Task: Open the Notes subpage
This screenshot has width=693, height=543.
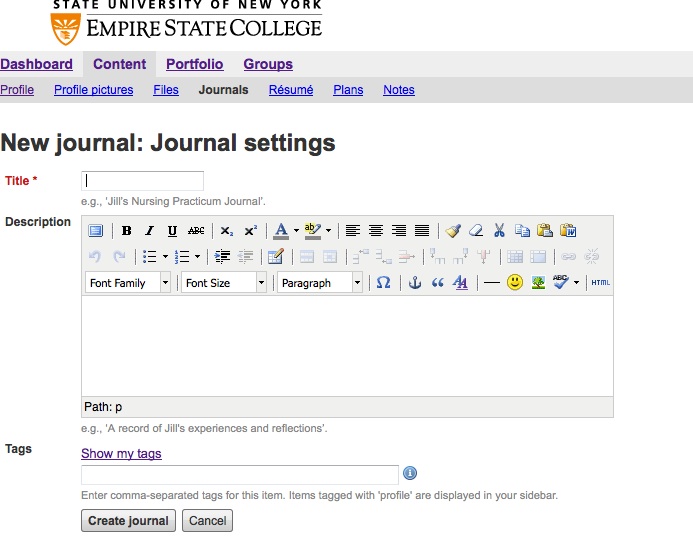Action: pyautogui.click(x=399, y=90)
